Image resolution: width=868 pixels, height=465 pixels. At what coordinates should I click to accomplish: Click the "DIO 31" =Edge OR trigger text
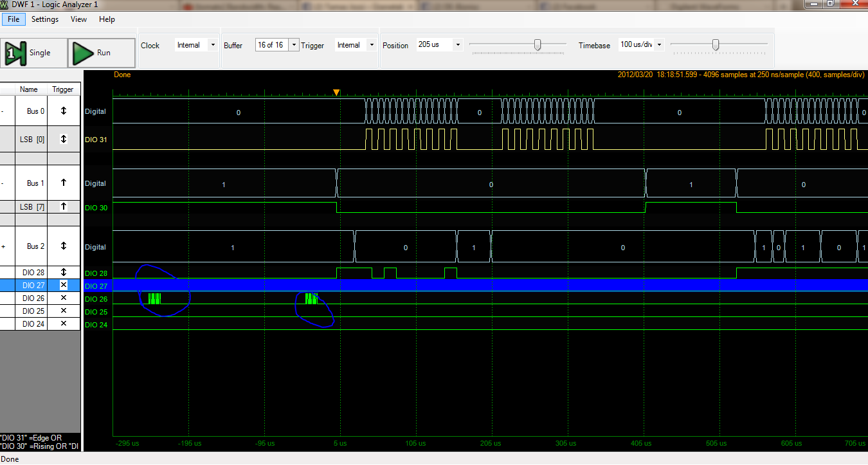(31, 438)
